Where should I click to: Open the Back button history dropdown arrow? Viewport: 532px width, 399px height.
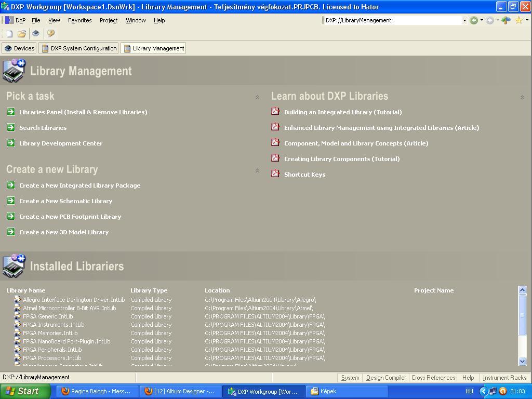(482, 20)
